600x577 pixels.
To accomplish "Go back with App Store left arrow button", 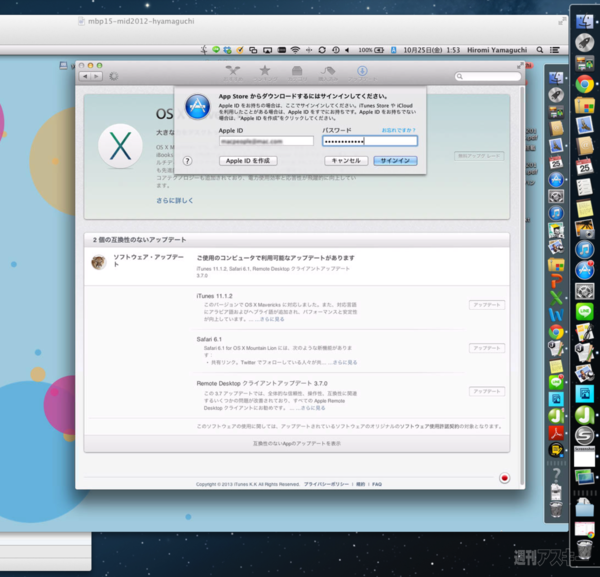I will (x=85, y=77).
